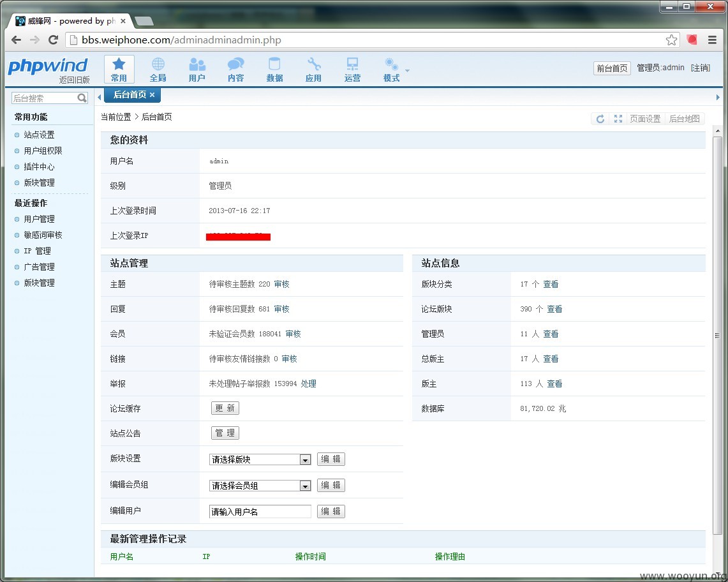
Task: Click the 页面设置 button
Action: (645, 119)
